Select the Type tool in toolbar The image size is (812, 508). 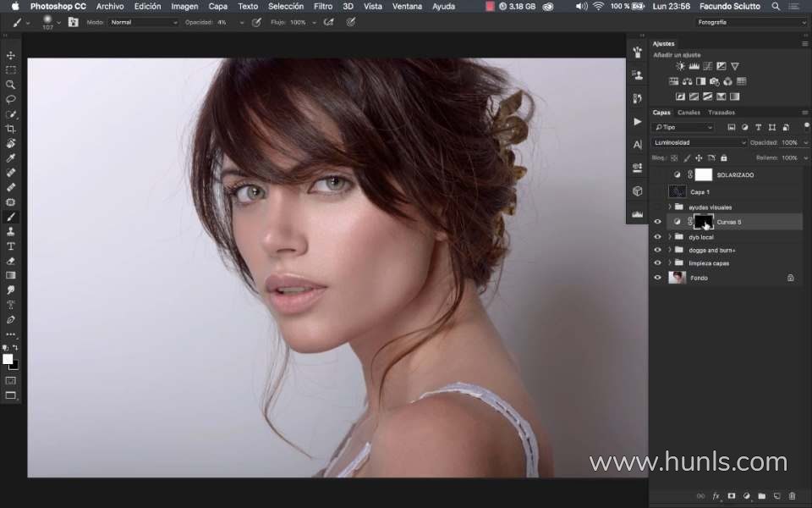click(10, 246)
